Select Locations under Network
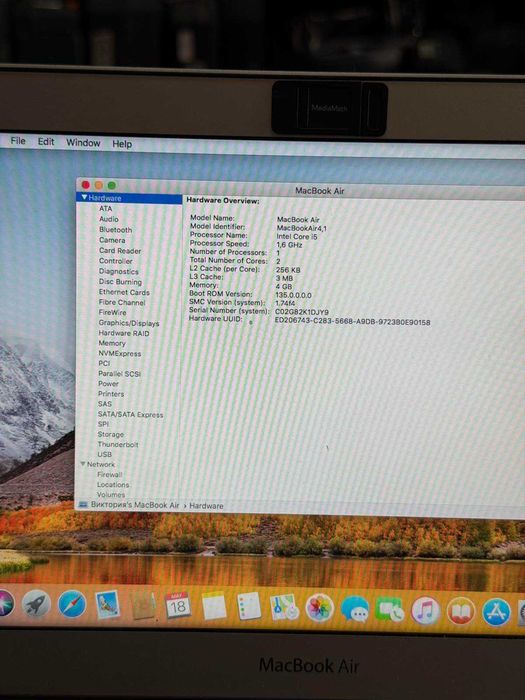 pos(113,484)
